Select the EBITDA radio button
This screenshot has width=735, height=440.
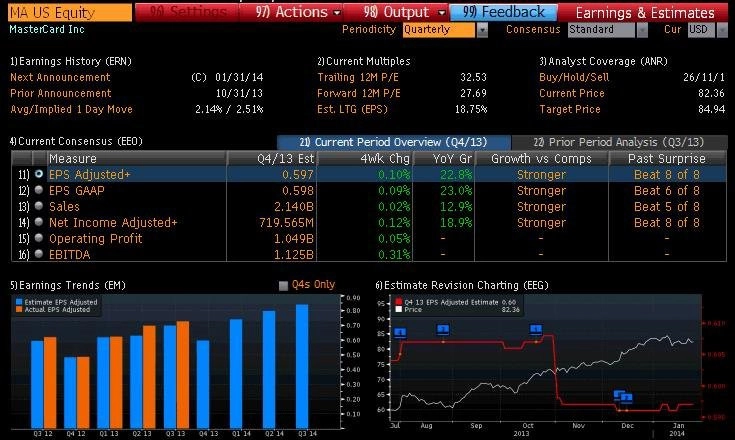coord(39,254)
